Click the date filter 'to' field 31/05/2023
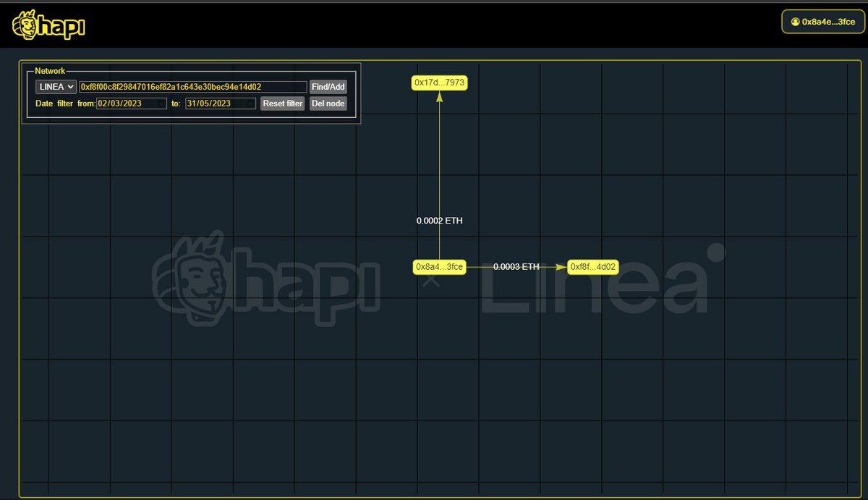The width and height of the screenshot is (868, 500). click(221, 103)
